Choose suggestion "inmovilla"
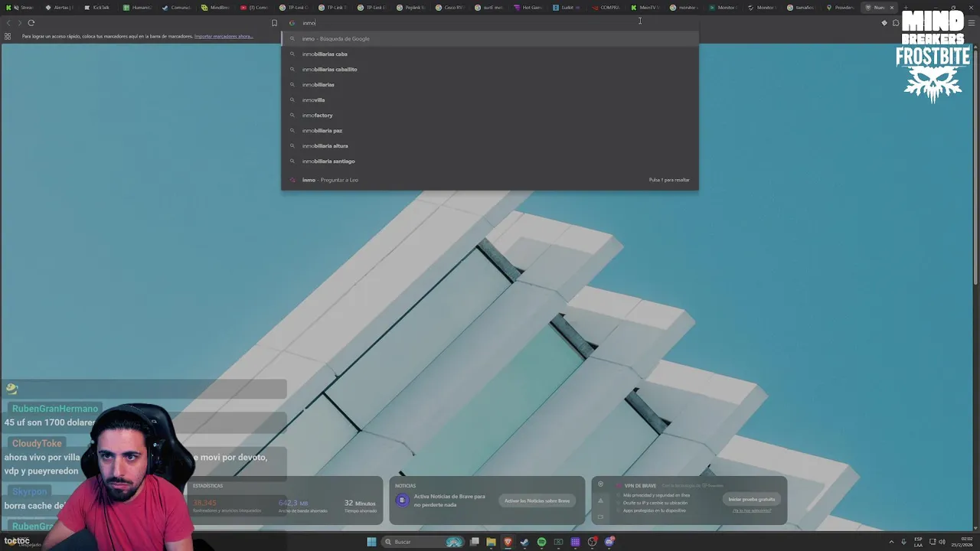Image resolution: width=980 pixels, height=551 pixels. coord(490,99)
